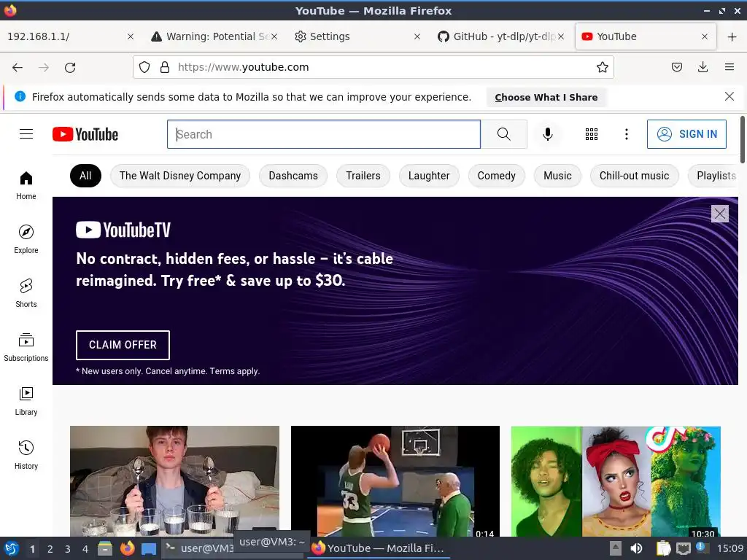The image size is (747, 560).
Task: Click CLAIM OFFER button
Action: pos(123,345)
